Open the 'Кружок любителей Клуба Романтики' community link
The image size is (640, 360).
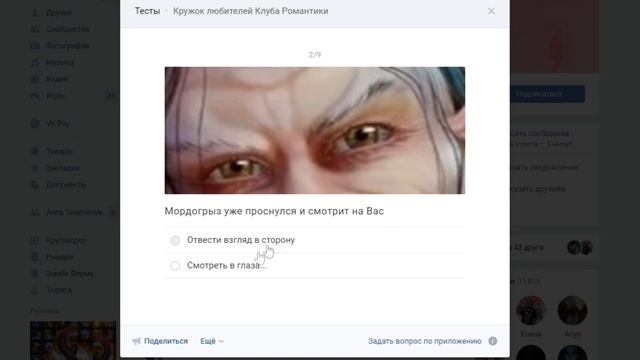pos(250,11)
